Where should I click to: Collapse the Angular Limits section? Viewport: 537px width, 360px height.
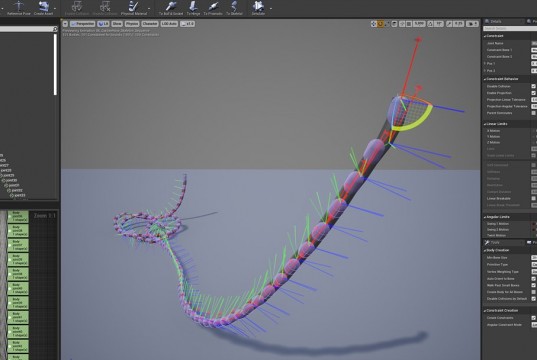[x=485, y=217]
